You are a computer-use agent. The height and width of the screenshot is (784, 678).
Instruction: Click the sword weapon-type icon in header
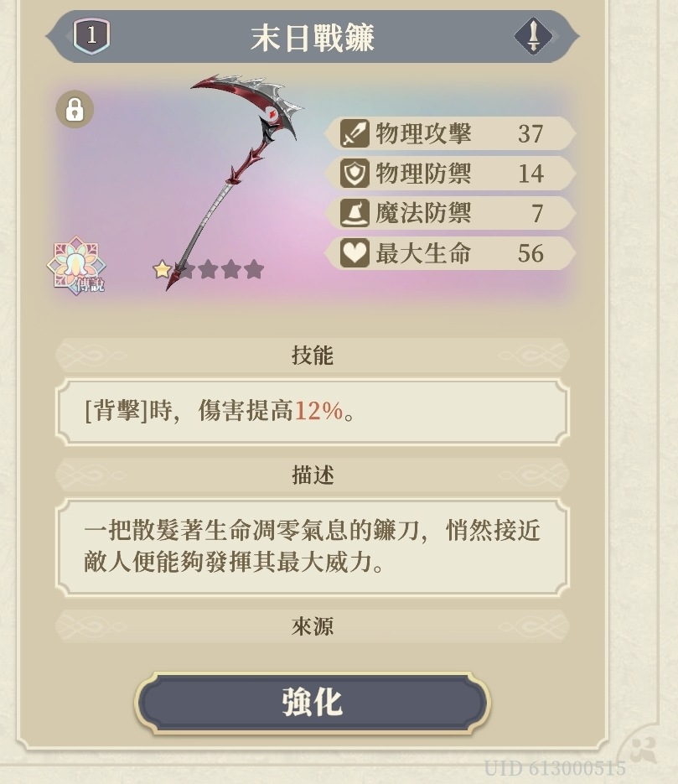point(534,36)
